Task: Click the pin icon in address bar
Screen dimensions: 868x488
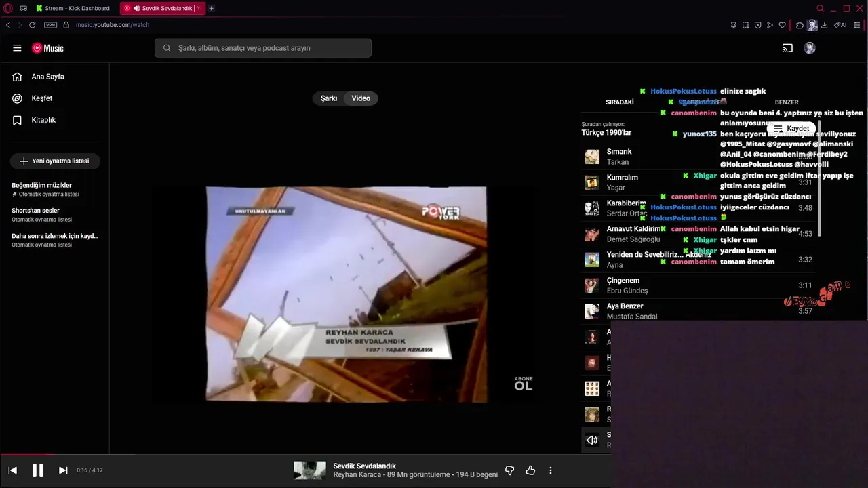Action: click(733, 25)
